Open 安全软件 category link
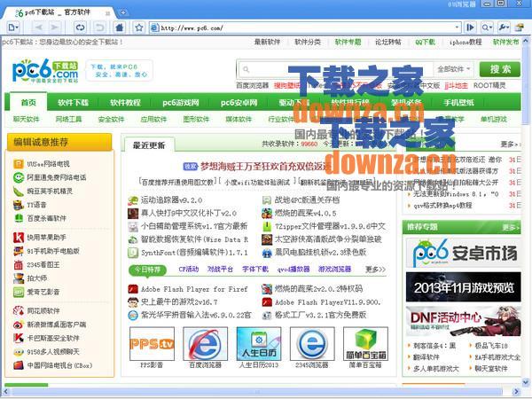 pyautogui.click(x=112, y=119)
